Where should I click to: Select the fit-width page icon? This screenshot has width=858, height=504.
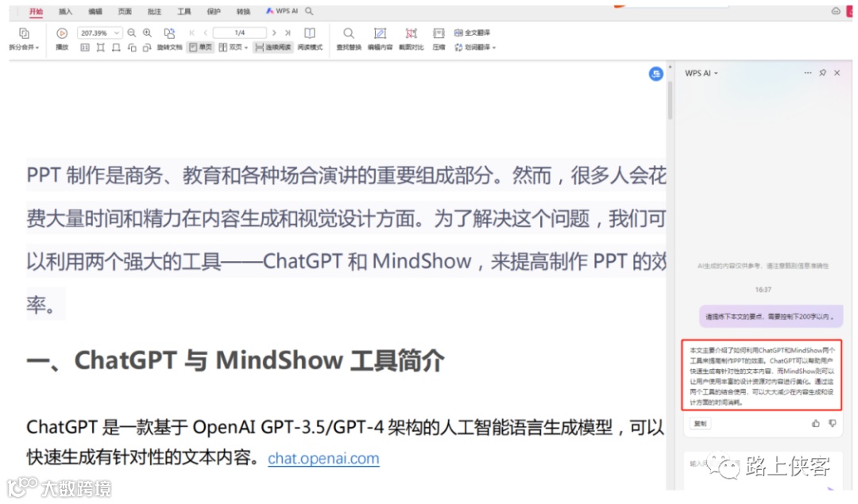tap(116, 48)
